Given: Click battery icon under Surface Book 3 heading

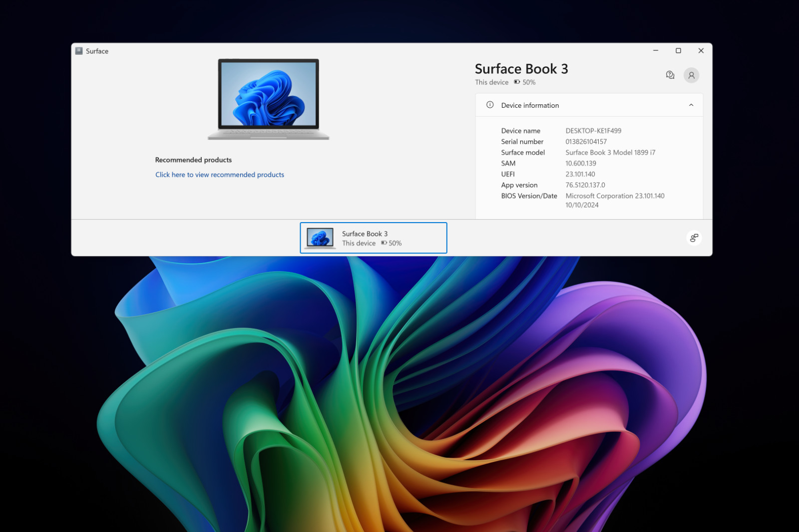Looking at the screenshot, I should pos(517,82).
